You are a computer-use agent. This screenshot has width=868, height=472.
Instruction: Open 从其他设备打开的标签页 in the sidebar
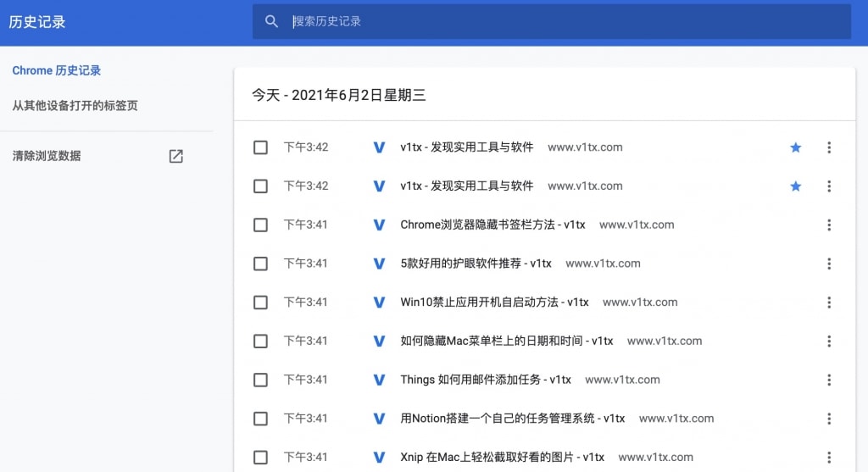[x=75, y=106]
